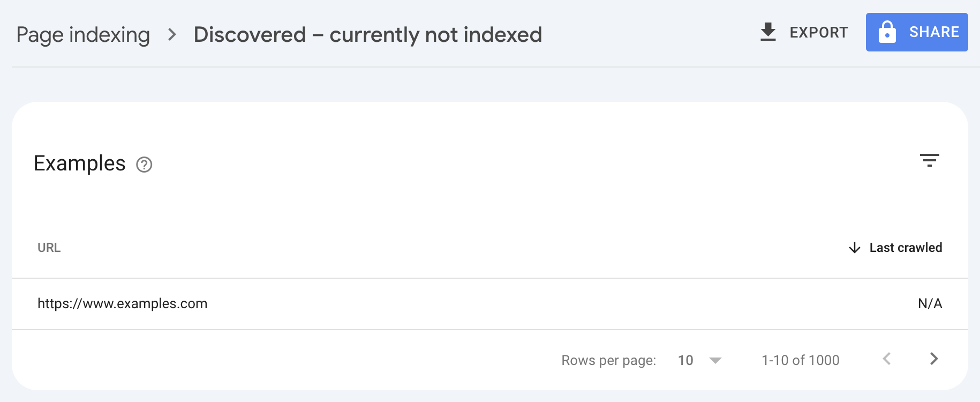Click the Examples section heading

click(80, 163)
